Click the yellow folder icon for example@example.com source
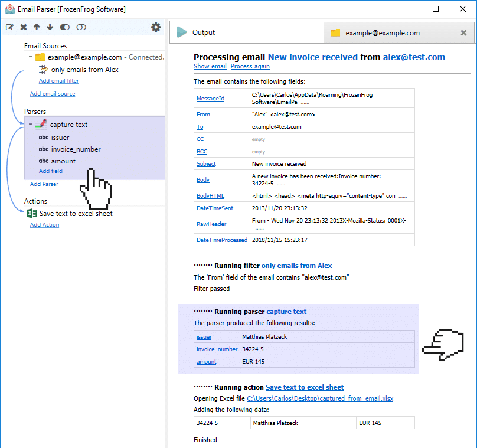The height and width of the screenshot is (448, 477). point(40,57)
